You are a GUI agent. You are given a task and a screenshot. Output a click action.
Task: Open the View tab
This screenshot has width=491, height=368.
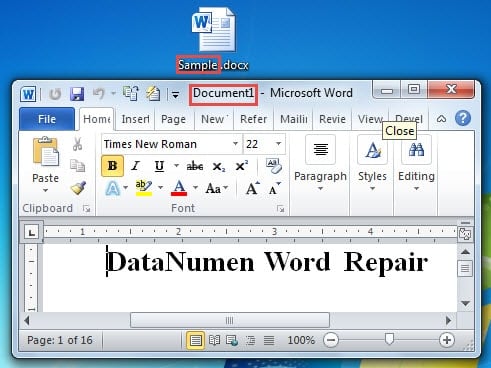coord(370,119)
